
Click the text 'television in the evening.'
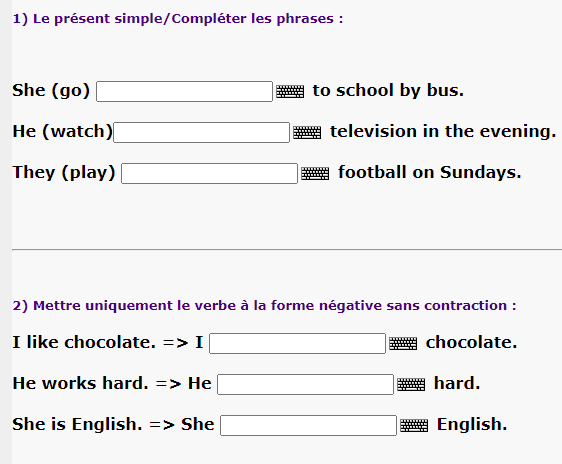click(x=443, y=131)
